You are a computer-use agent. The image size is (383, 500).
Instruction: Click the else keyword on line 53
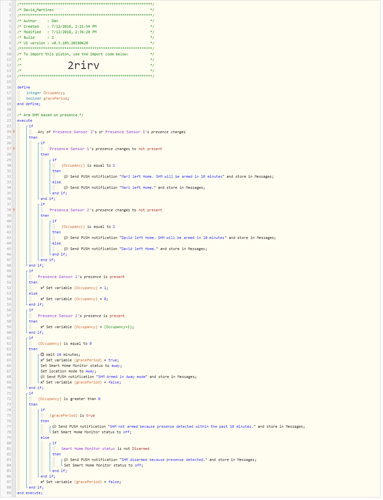(x=33, y=293)
